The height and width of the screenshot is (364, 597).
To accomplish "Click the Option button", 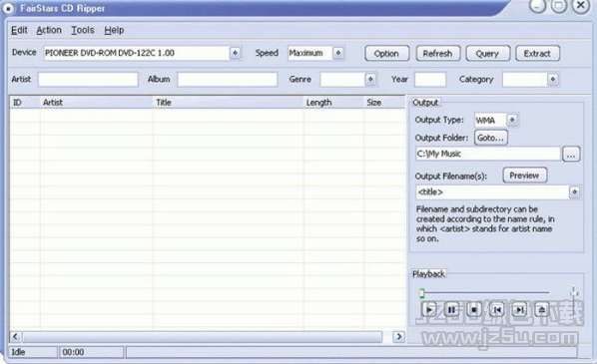I will [386, 54].
